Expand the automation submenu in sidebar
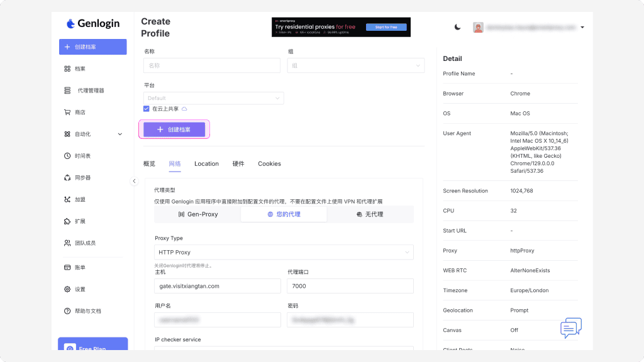Viewport: 644px width, 362px height. tap(119, 134)
